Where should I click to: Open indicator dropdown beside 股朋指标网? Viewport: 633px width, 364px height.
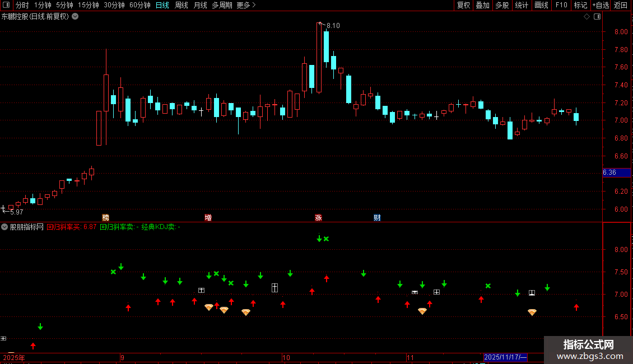pyautogui.click(x=4, y=227)
